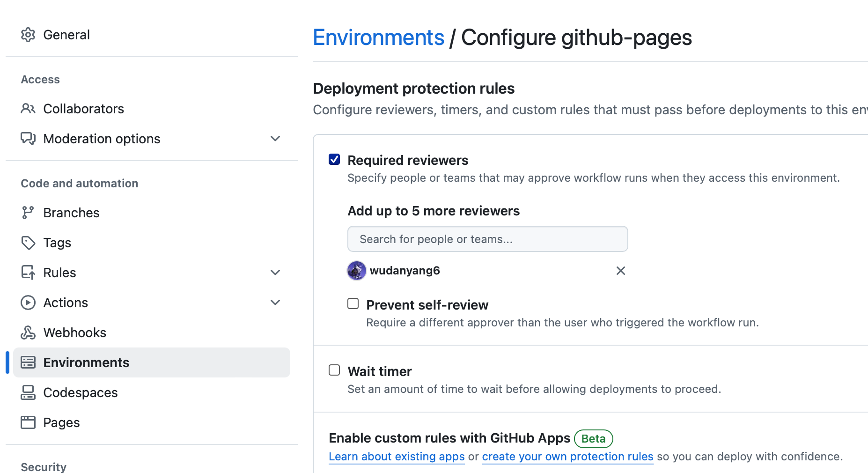868x473 pixels.
Task: Open the Environments breadcrumb link
Action: point(378,37)
